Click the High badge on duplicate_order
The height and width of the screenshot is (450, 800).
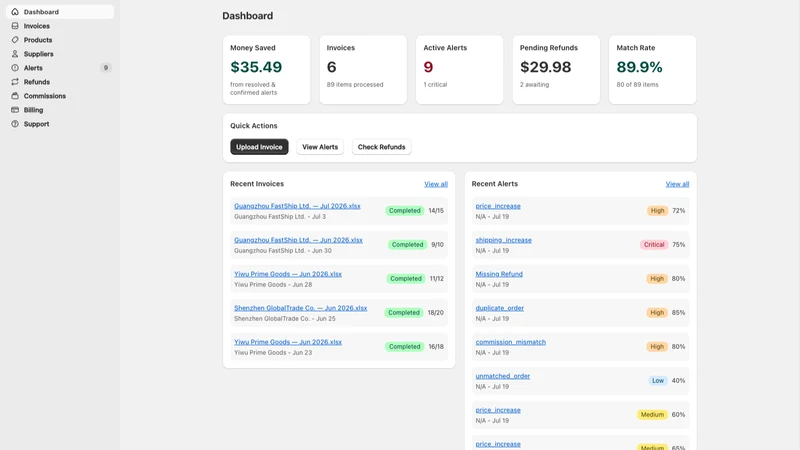[x=657, y=313]
